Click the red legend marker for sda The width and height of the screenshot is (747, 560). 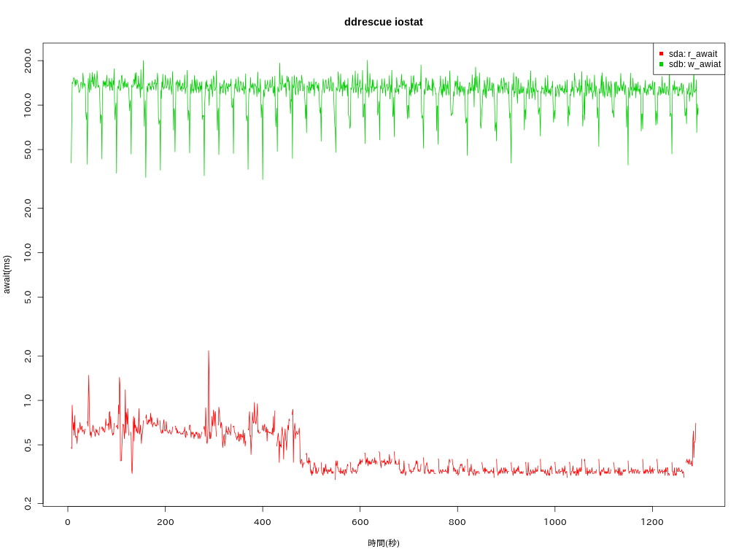[x=661, y=54]
